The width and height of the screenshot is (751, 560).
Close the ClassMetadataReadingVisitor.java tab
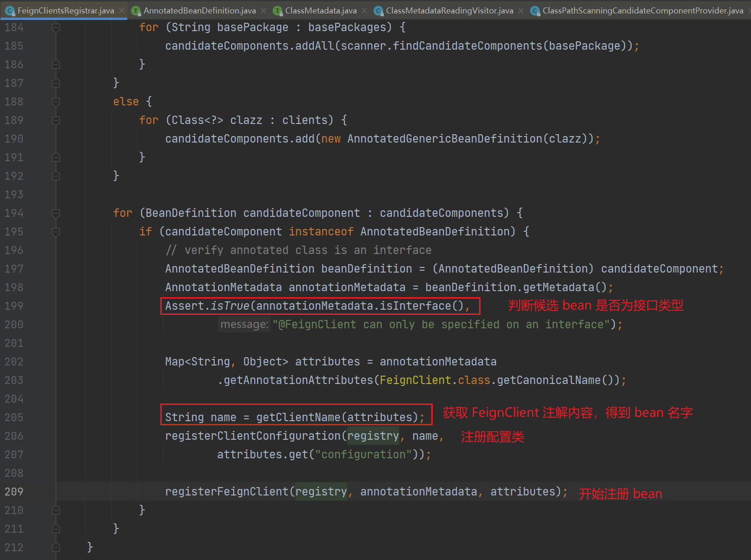tap(521, 10)
